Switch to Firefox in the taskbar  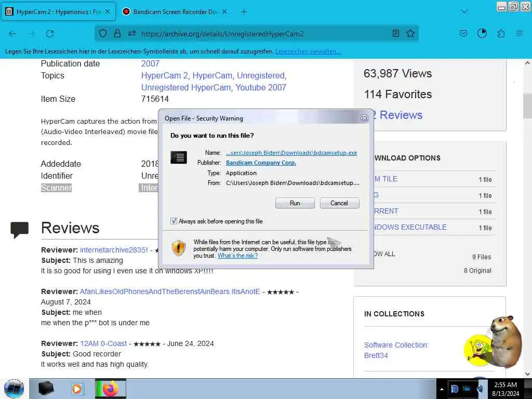(111, 389)
